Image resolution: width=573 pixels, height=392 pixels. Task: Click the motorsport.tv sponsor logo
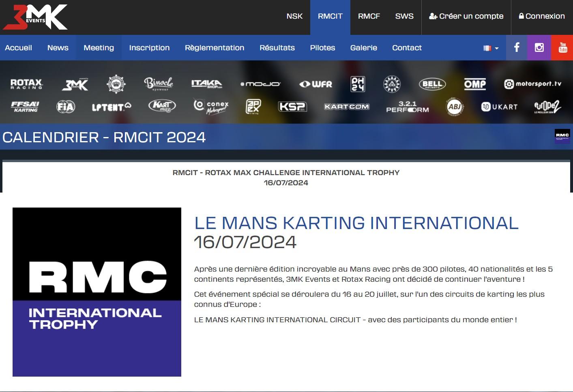[533, 84]
